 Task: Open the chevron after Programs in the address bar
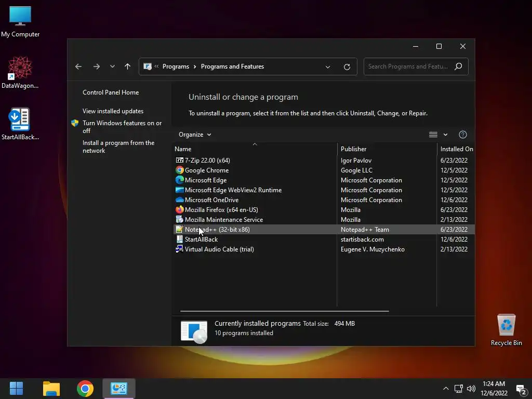tap(195, 66)
